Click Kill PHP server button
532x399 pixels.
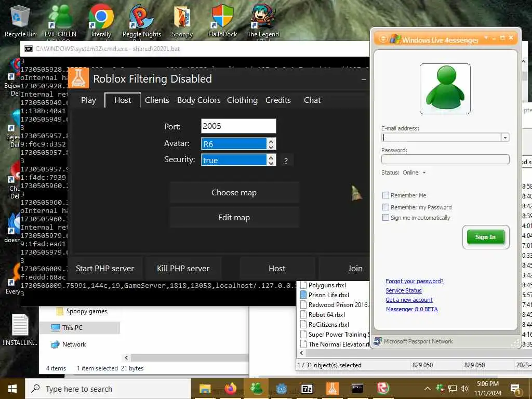point(183,269)
